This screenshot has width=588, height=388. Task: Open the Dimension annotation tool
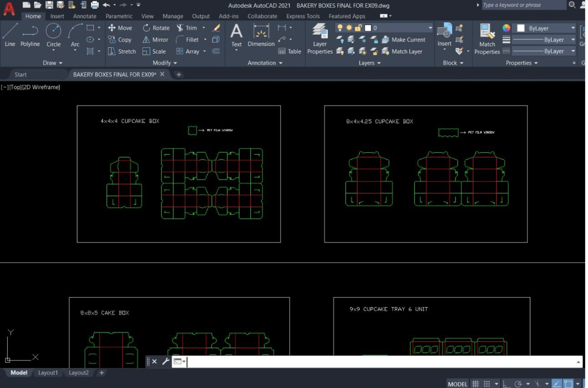coord(261,35)
